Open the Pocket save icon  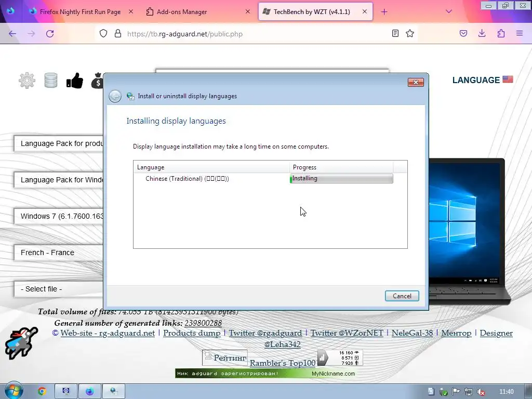pyautogui.click(x=463, y=33)
